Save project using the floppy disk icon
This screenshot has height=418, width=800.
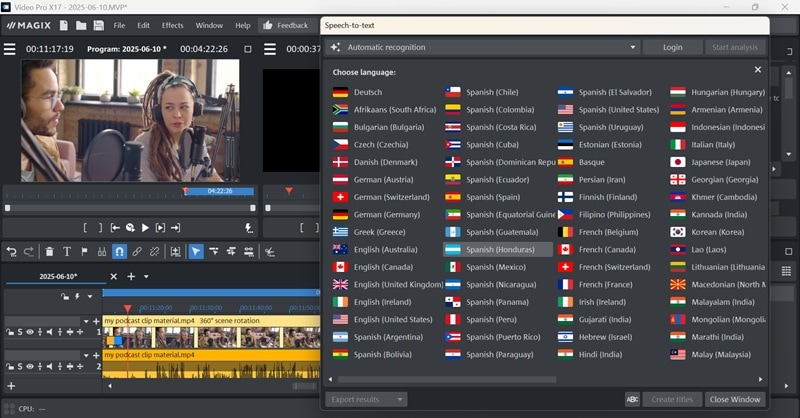[x=98, y=26]
